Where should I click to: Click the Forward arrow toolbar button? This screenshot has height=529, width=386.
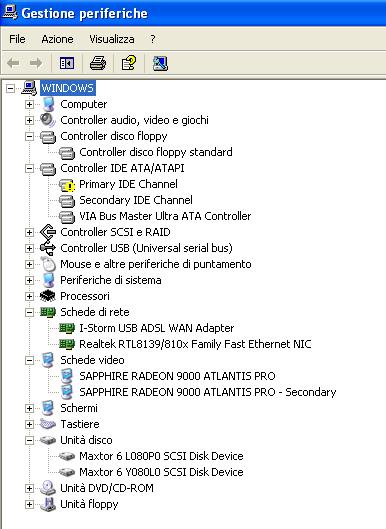pyautogui.click(x=36, y=63)
